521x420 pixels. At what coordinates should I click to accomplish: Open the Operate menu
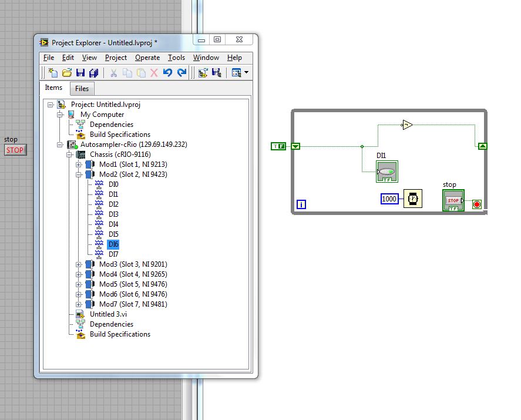[147, 58]
